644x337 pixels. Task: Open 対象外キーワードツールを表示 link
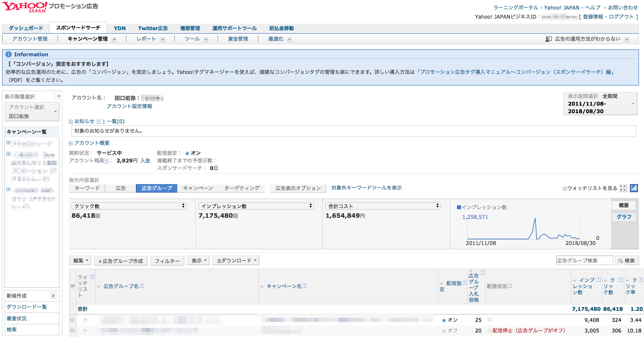(367, 188)
